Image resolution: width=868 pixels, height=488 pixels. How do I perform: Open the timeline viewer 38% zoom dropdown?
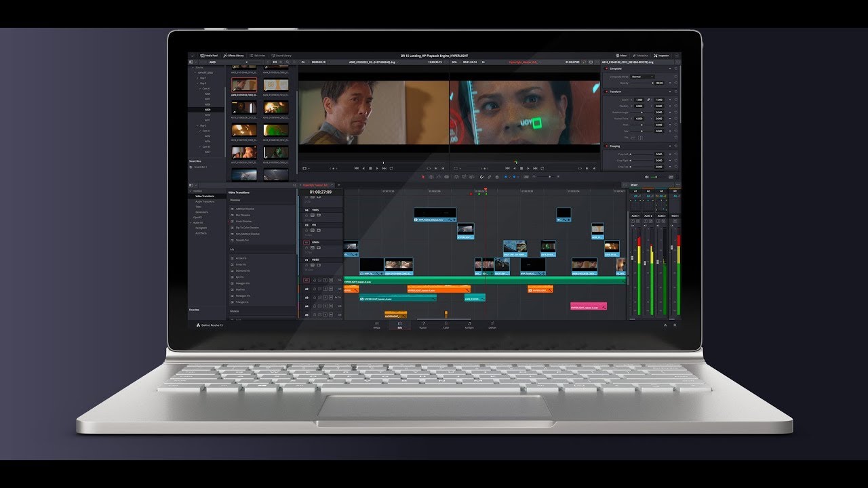[455, 62]
